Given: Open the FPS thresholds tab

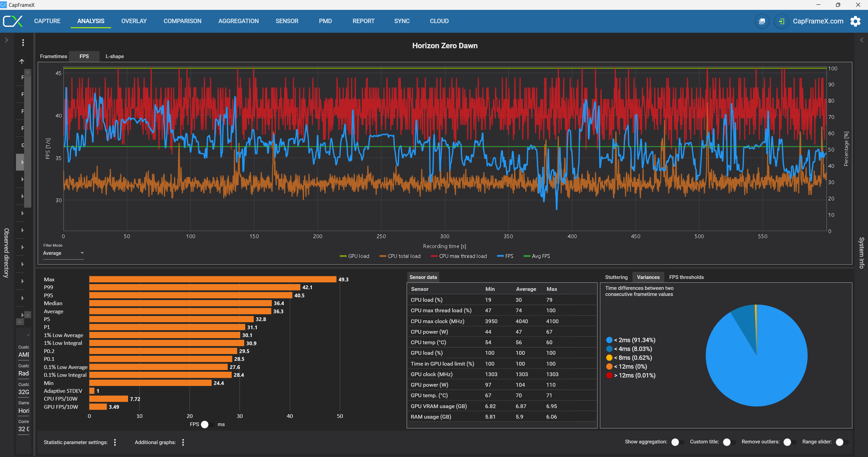Looking at the screenshot, I should (x=686, y=277).
